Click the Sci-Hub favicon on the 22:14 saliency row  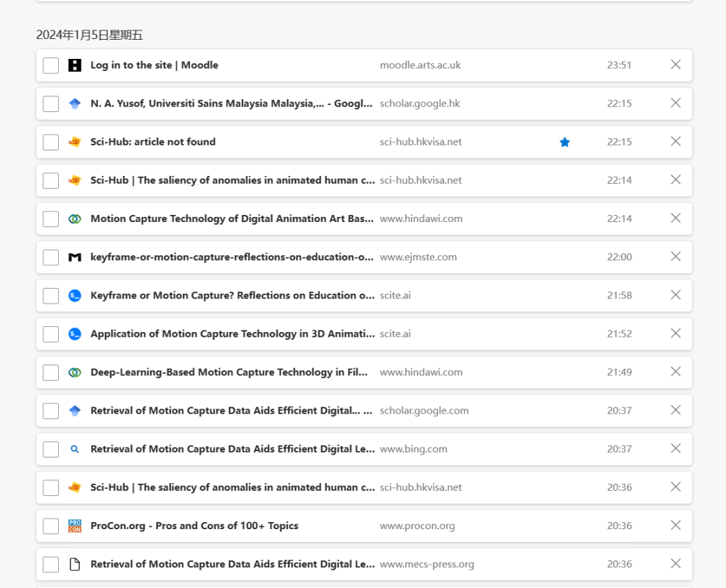click(x=74, y=180)
